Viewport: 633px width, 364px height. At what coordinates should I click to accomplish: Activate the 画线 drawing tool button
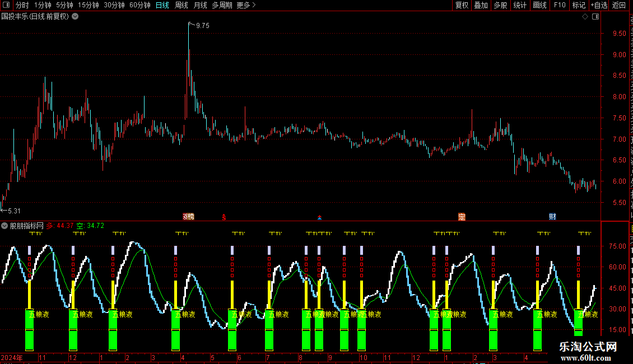click(539, 5)
